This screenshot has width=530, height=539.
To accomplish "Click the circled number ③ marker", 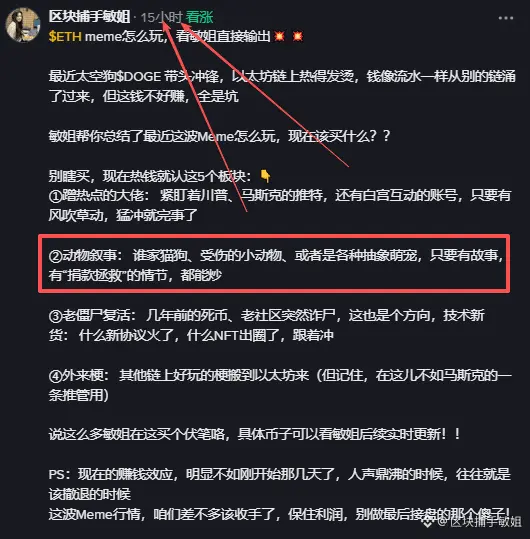I will click(x=55, y=316).
